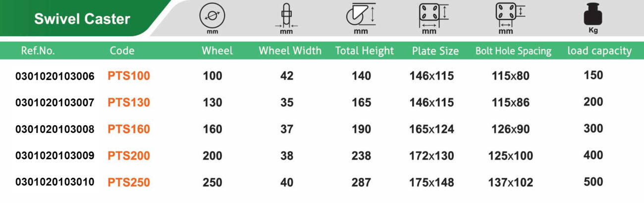The height and width of the screenshot is (203, 644).
Task: Open the PTS160 product code
Action: [x=128, y=129]
